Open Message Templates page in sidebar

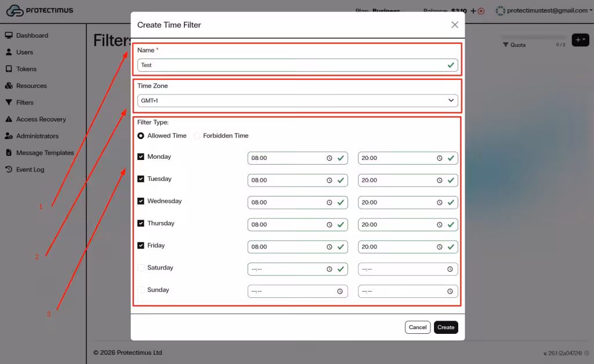point(45,153)
